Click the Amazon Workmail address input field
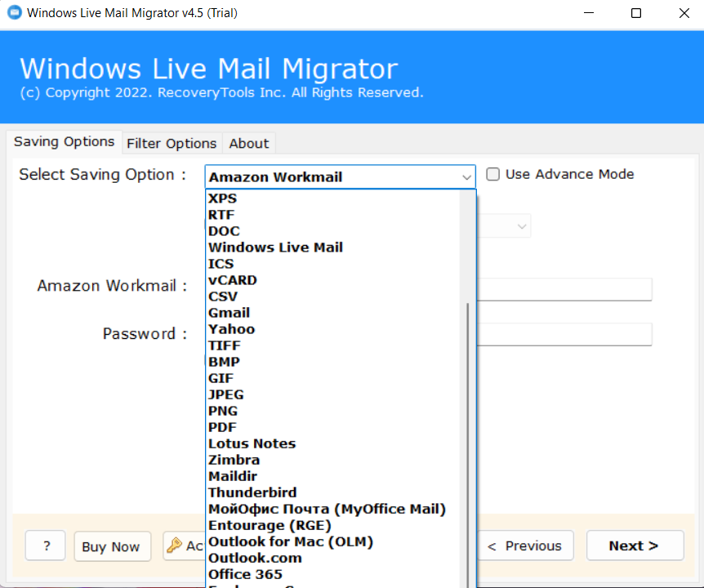 point(564,290)
